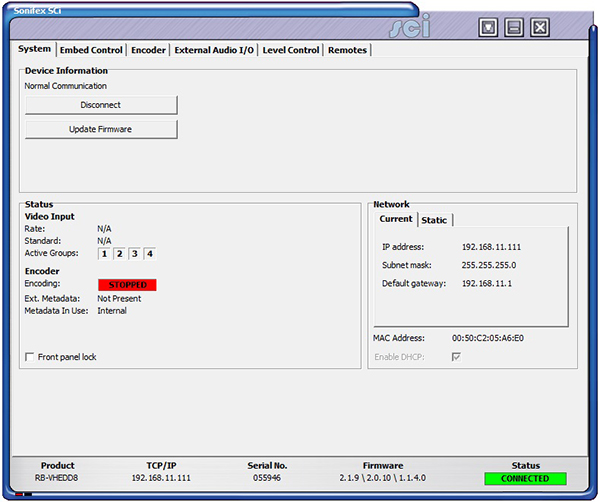Click the shield-shaped title bar button

488,27
